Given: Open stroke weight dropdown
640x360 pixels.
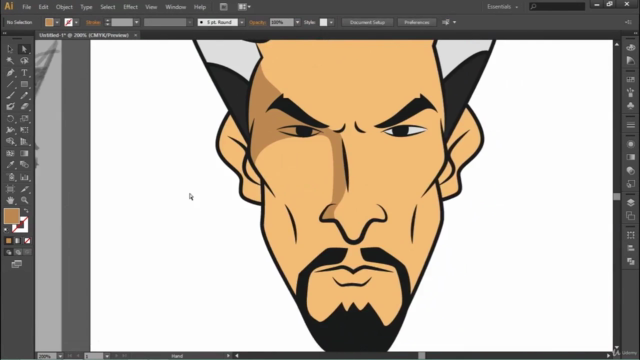Looking at the screenshot, I should tap(136, 22).
